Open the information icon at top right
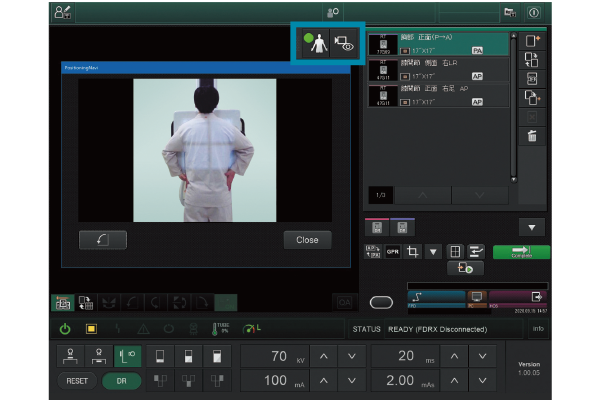The height and width of the screenshot is (400, 600). click(x=534, y=13)
